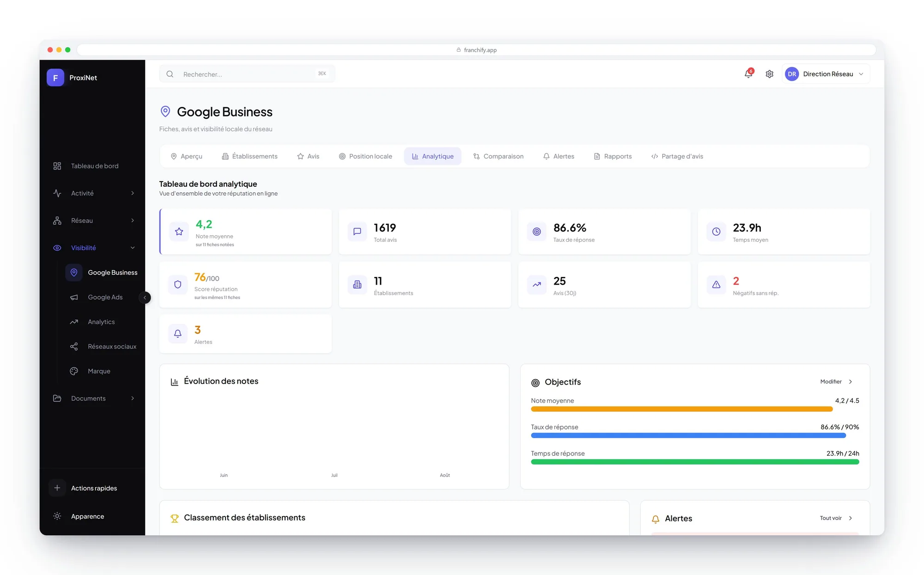
Task: Click the DR avatar badge
Action: [792, 74]
